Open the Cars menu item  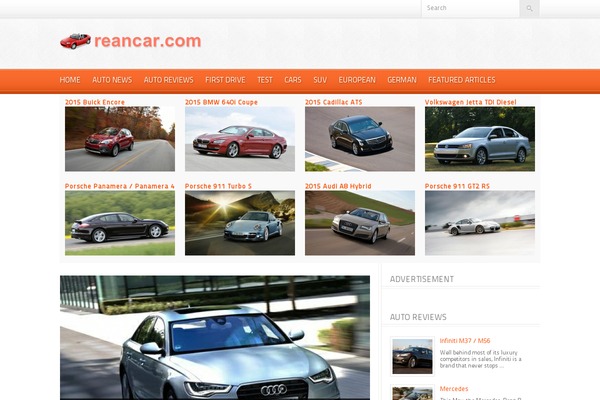tap(293, 80)
